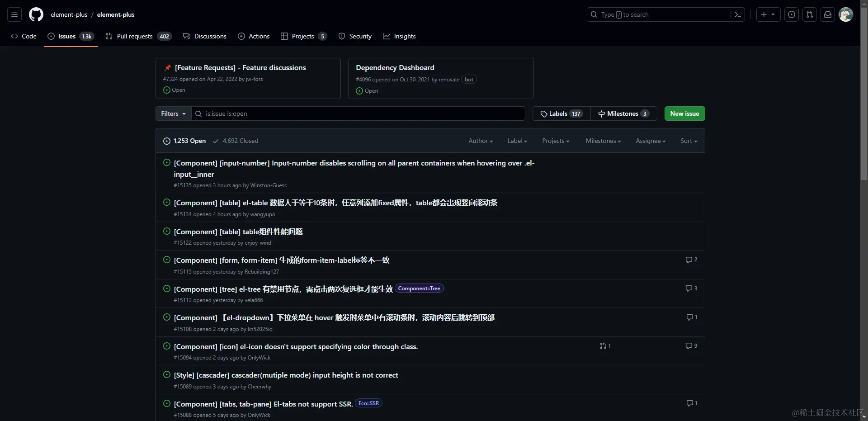Switch to the Insights tab
Viewport: 868px width, 421px height.
tap(399, 36)
